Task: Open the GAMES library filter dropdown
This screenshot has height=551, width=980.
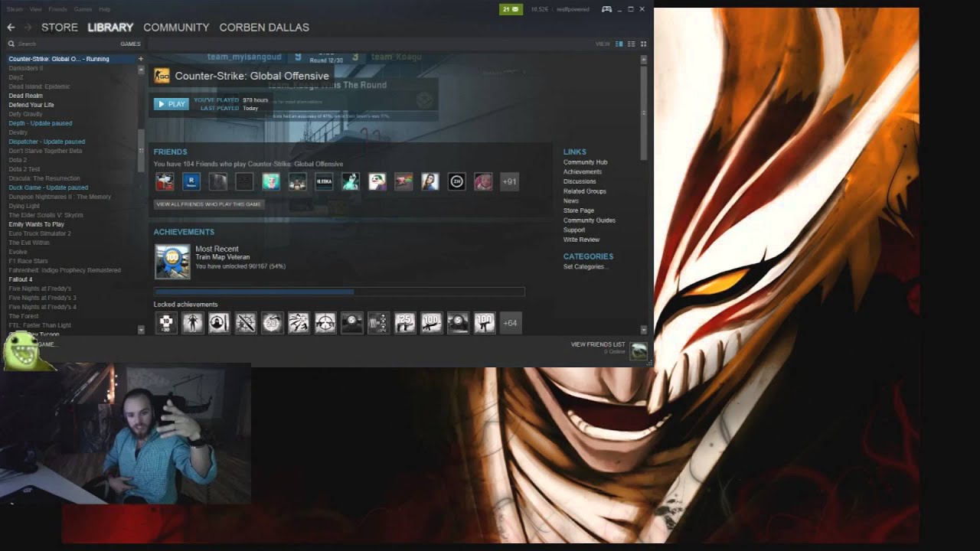Action: coord(130,44)
